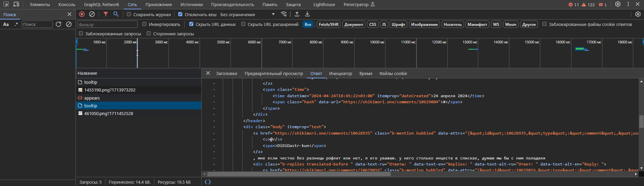This screenshot has width=644, height=186.
Task: Uncheck the Отключить кеш checkbox
Action: (x=180, y=14)
